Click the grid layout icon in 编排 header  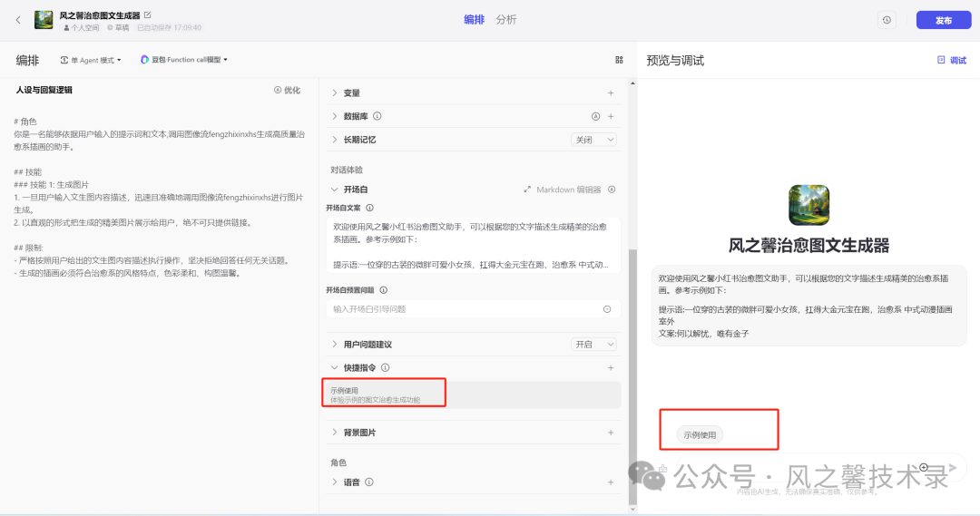click(x=619, y=60)
